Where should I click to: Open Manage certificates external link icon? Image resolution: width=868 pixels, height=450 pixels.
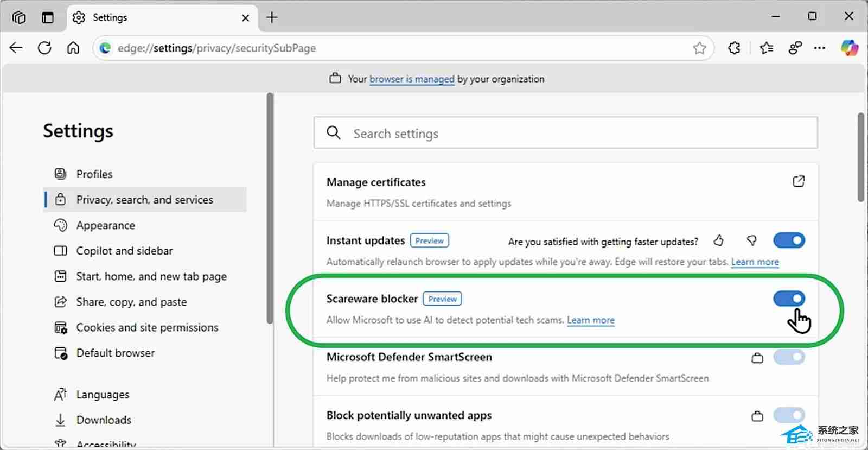click(799, 181)
